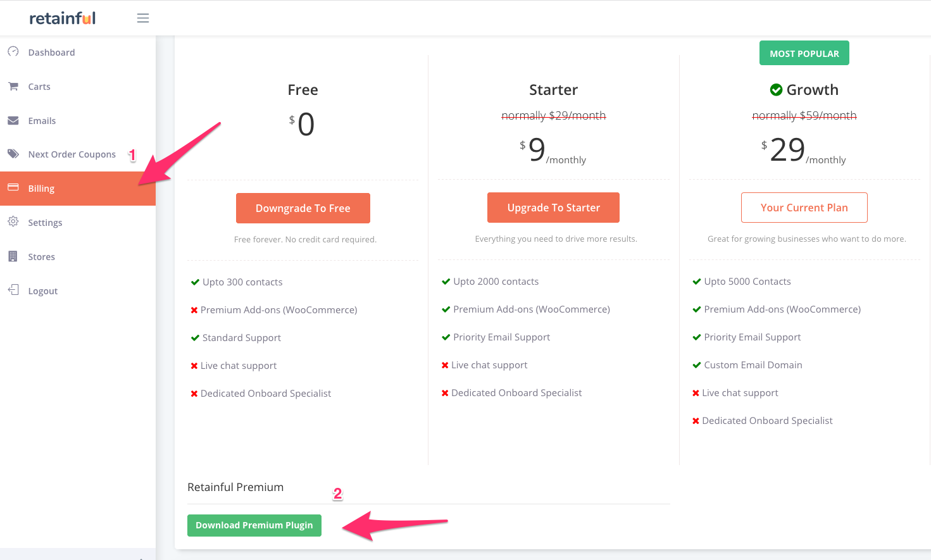The width and height of the screenshot is (931, 560).
Task: Click 'Premium Add-ons (WooCommerce)' in Free plan
Action: pos(279,310)
